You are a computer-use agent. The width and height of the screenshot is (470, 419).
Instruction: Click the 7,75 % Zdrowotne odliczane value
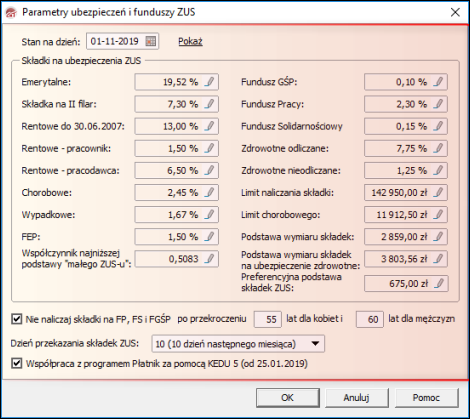click(x=412, y=148)
